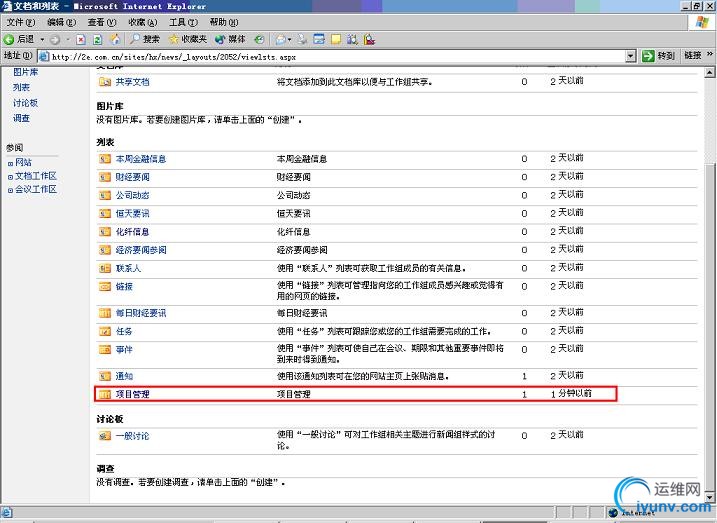717x523 pixels.
Task: Open the 项目管理 list link
Action: point(132,394)
